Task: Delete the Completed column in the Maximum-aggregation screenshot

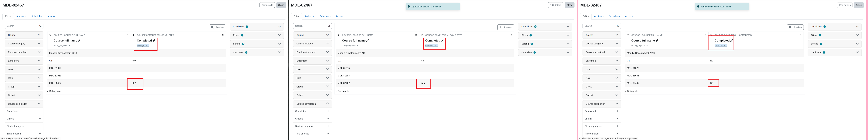Action: (x=511, y=35)
